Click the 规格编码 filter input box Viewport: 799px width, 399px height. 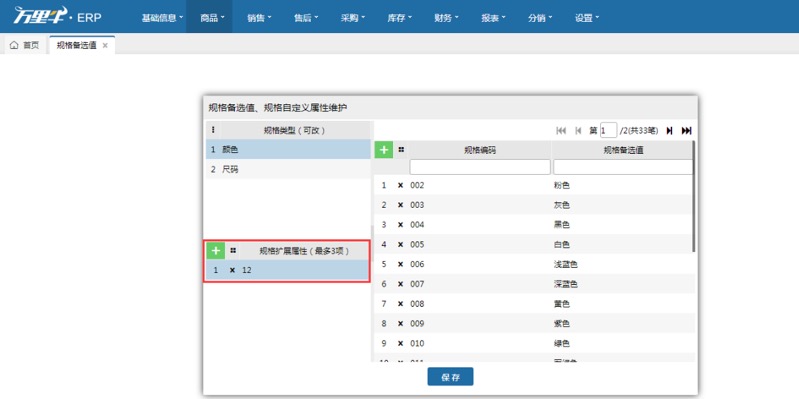coord(480,167)
